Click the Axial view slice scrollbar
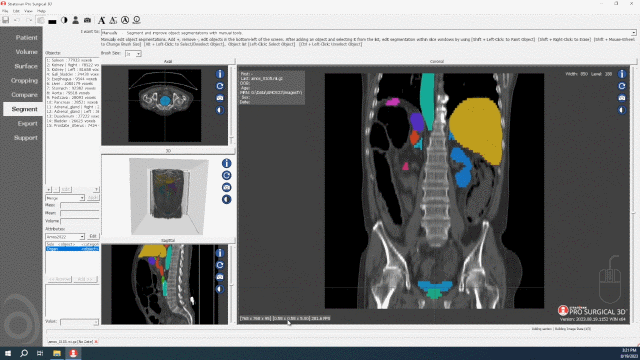The width and height of the screenshot is (640, 360). click(232, 105)
